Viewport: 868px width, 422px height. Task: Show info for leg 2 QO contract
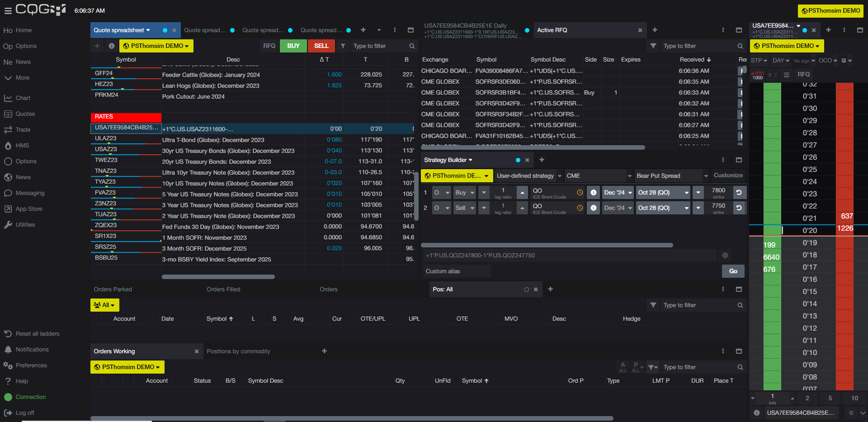coord(593,208)
